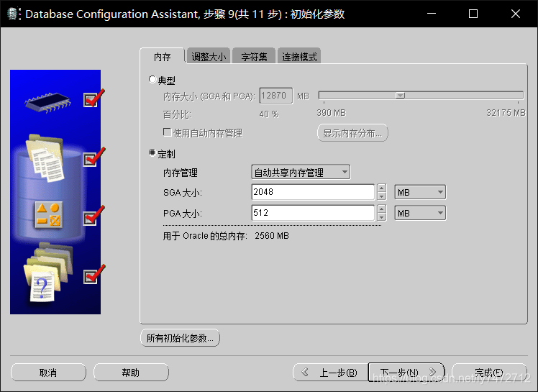538x392 pixels.
Task: Open the 内存管理 dropdown
Action: coord(301,173)
